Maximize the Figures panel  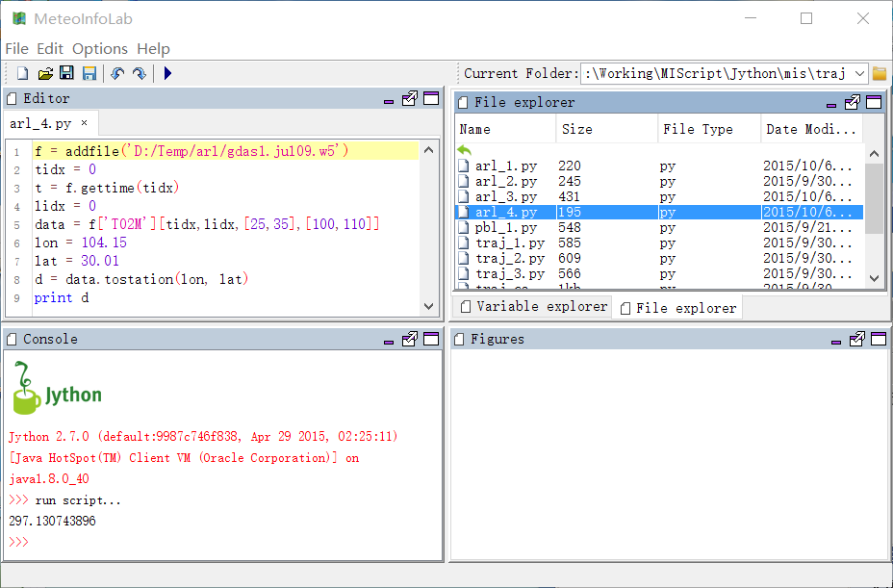879,339
